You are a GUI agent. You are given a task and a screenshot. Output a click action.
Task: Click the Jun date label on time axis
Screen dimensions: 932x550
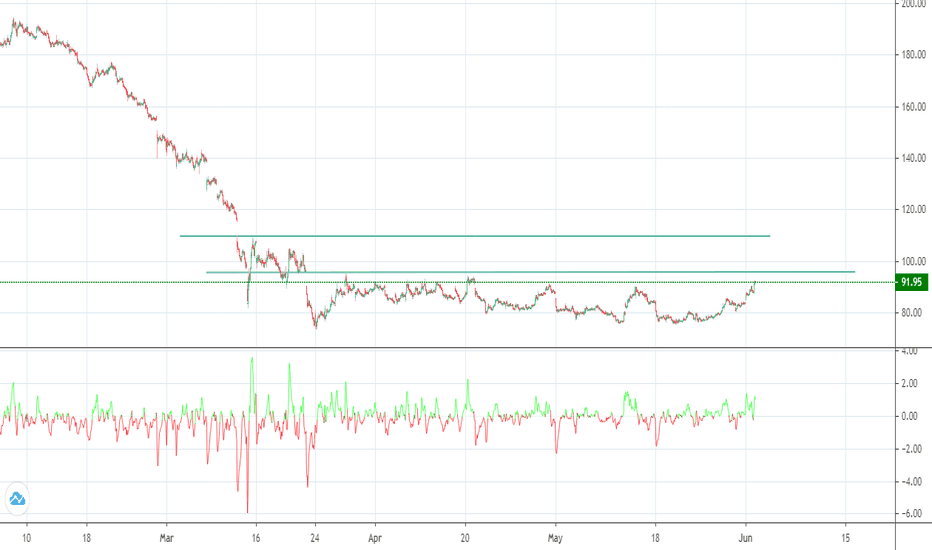(745, 538)
